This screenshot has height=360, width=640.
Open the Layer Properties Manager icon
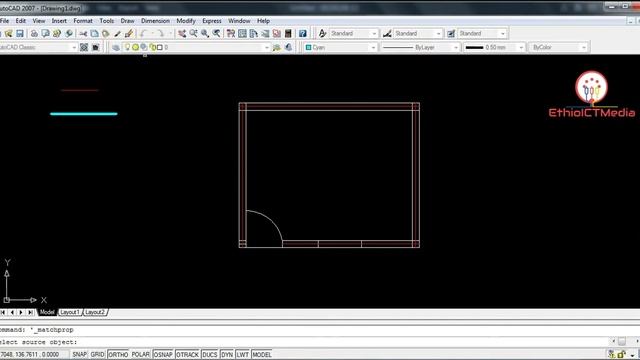pos(116,47)
